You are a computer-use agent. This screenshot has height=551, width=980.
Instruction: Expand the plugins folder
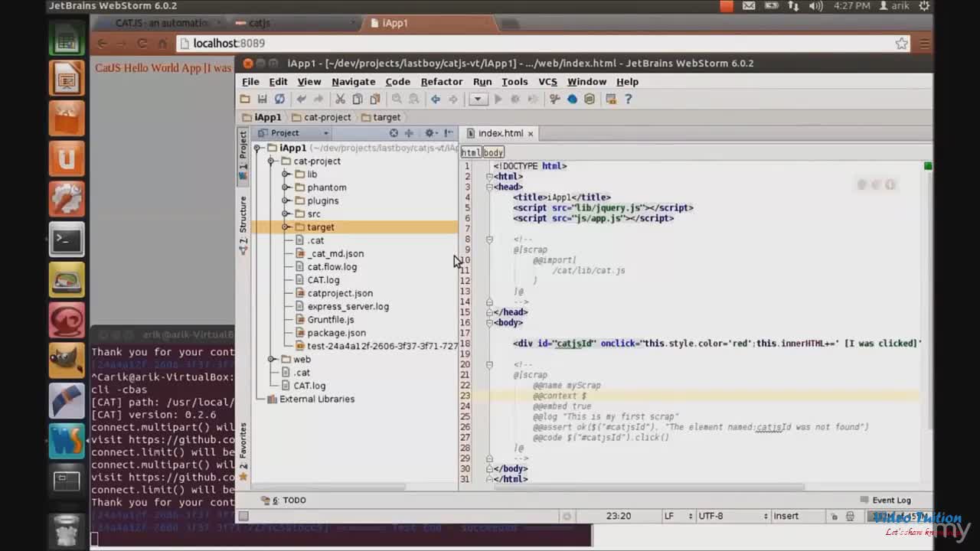pyautogui.click(x=285, y=201)
